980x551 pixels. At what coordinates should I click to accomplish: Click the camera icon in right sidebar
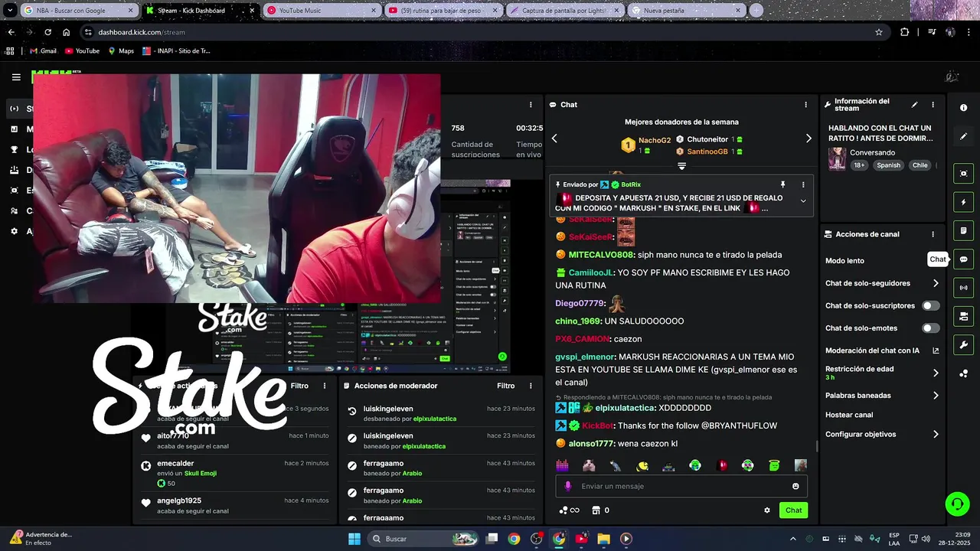click(x=963, y=316)
